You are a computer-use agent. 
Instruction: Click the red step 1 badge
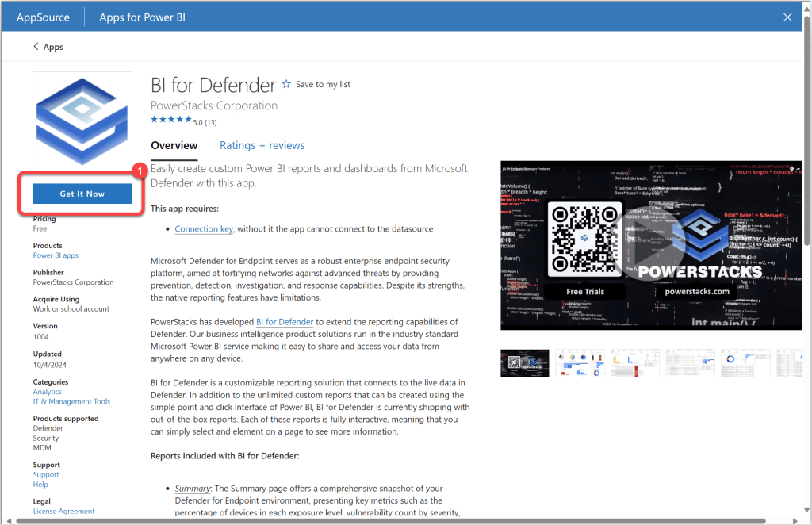click(x=140, y=171)
